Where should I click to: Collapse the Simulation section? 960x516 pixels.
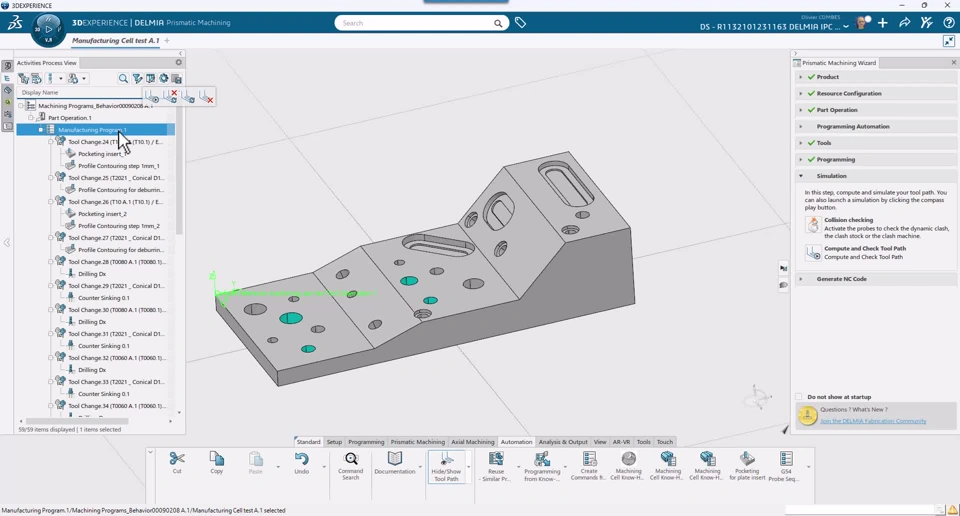point(801,176)
